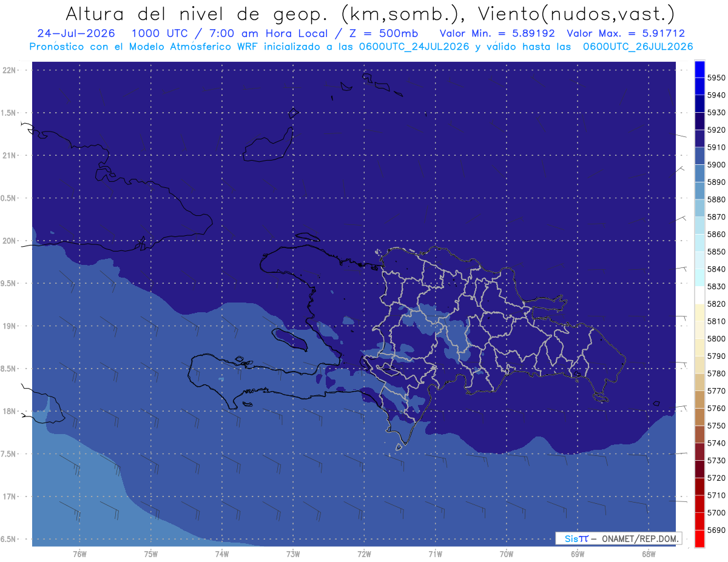The image size is (728, 562).
Task: Select the '75W' longitude label
Action: (x=150, y=554)
